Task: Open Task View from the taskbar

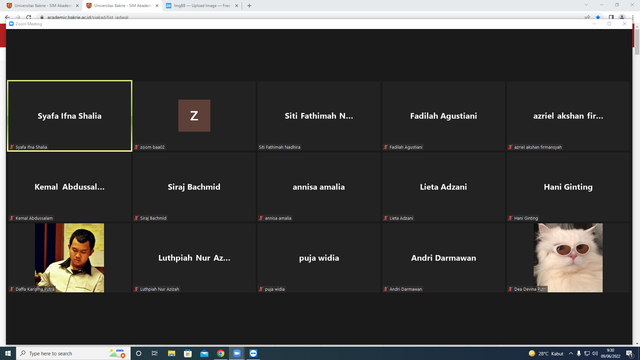Action: click(155, 353)
